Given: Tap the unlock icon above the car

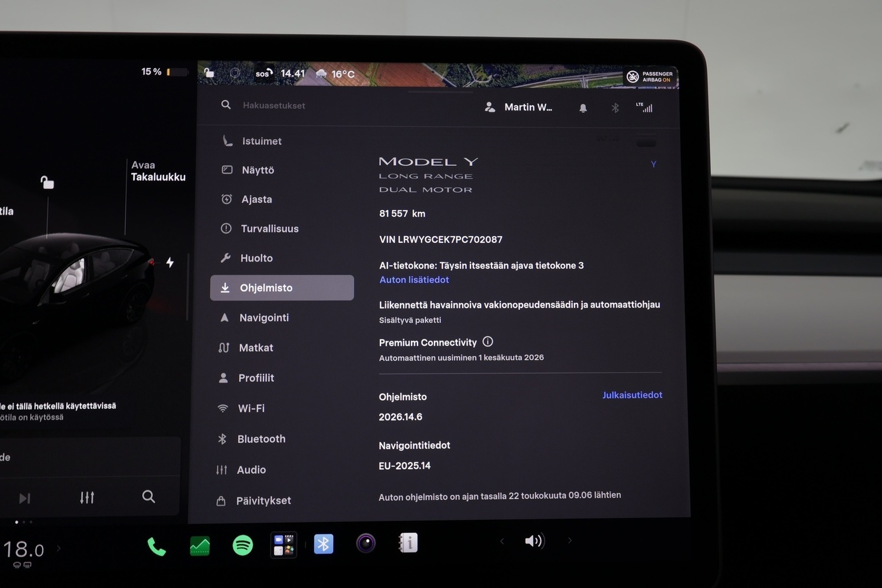Looking at the screenshot, I should [x=47, y=182].
